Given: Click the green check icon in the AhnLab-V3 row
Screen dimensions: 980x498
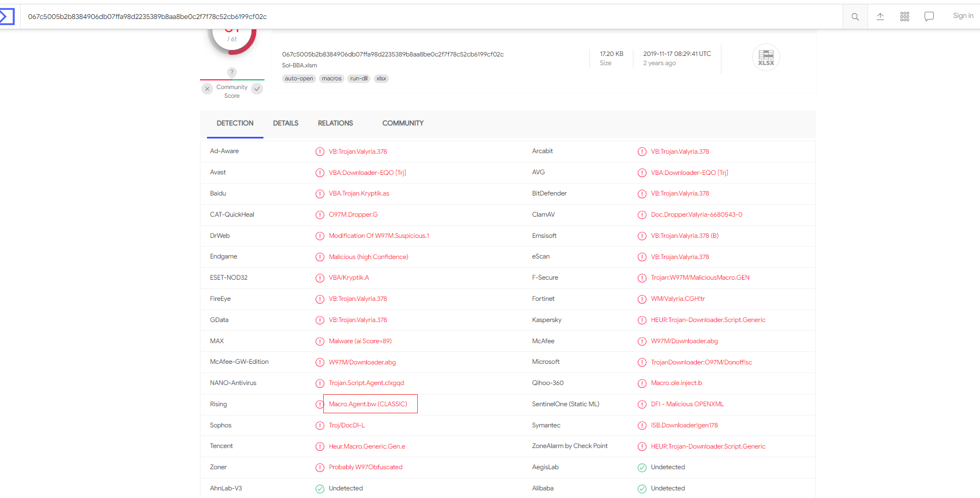Looking at the screenshot, I should coord(320,489).
